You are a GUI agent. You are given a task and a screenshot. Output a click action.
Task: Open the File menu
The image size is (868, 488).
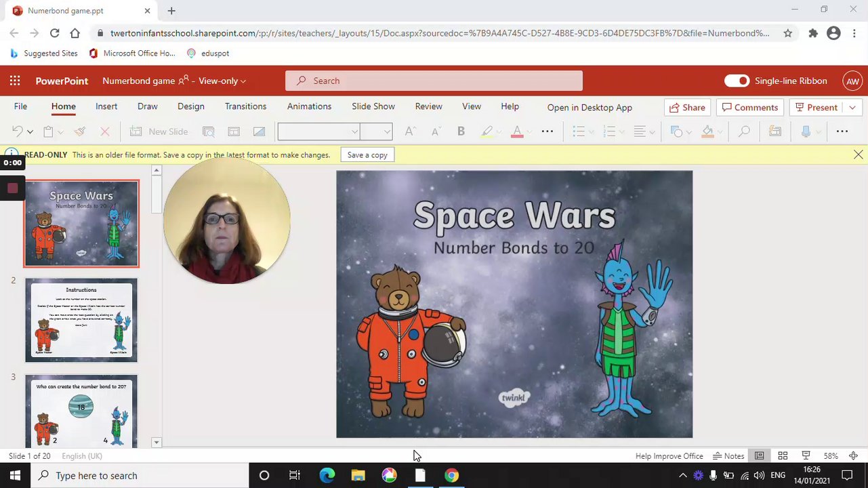pos(21,106)
